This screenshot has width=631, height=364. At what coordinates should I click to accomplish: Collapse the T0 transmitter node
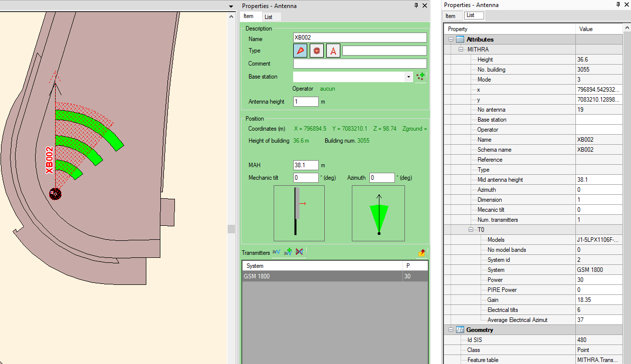[471, 230]
